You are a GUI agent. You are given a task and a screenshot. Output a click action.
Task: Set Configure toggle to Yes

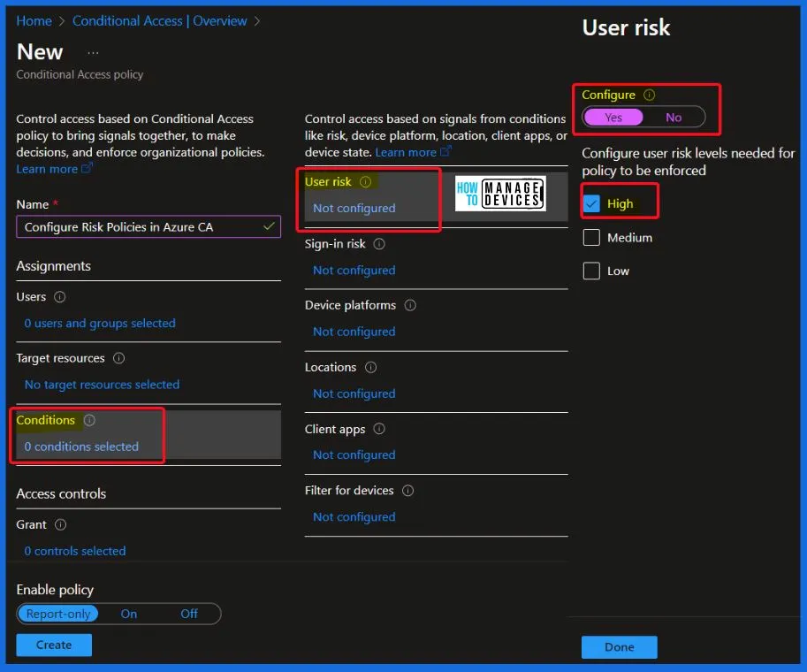tap(613, 118)
